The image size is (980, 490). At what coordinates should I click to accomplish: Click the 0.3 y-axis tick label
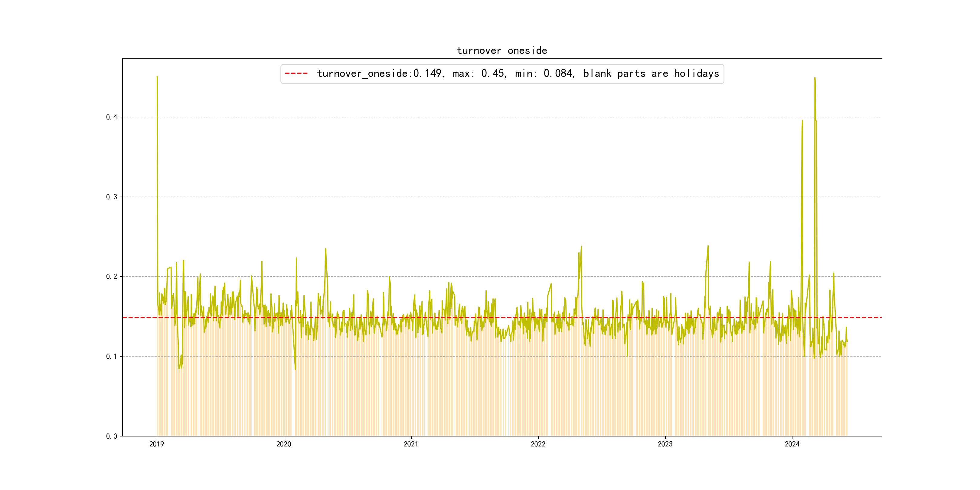[112, 197]
